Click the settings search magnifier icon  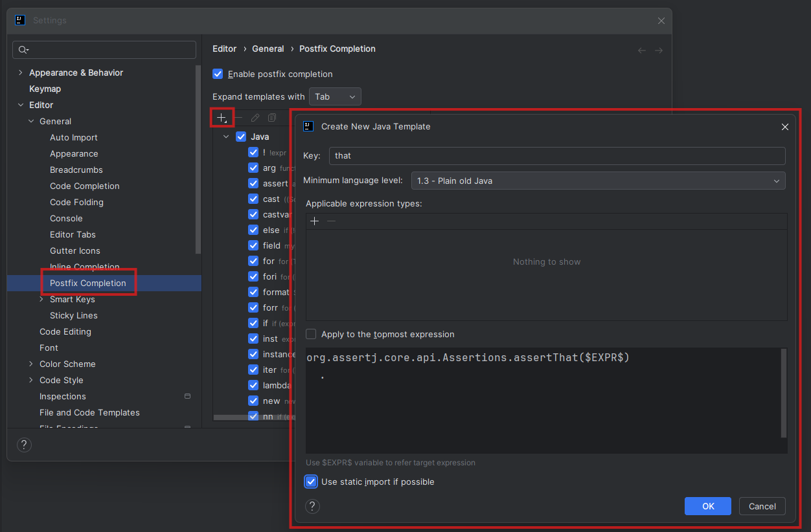tap(24, 50)
